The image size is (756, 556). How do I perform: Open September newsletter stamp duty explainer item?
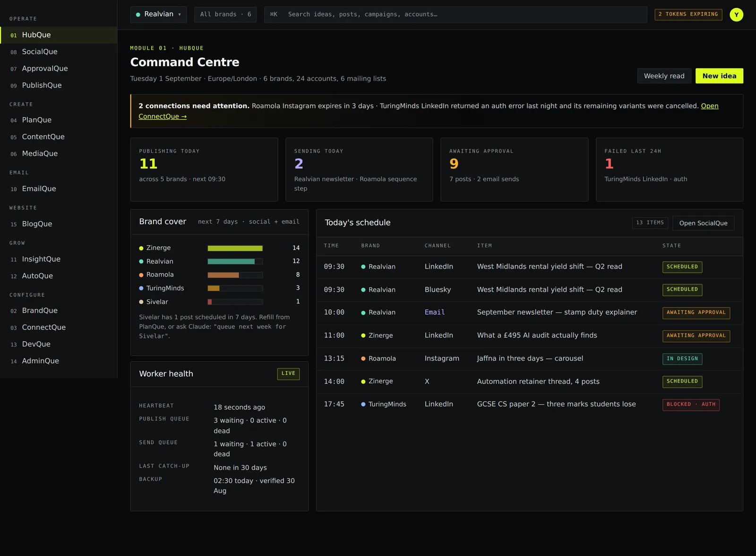tap(529, 313)
